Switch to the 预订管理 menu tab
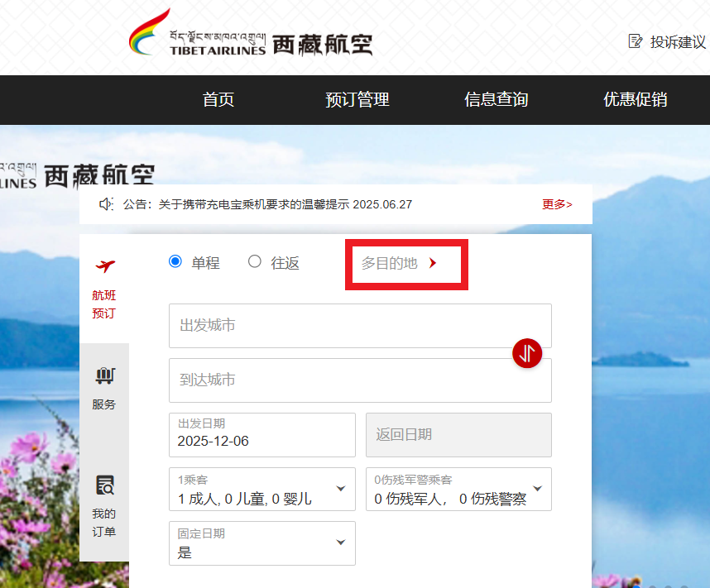The image size is (710, 588). click(357, 99)
